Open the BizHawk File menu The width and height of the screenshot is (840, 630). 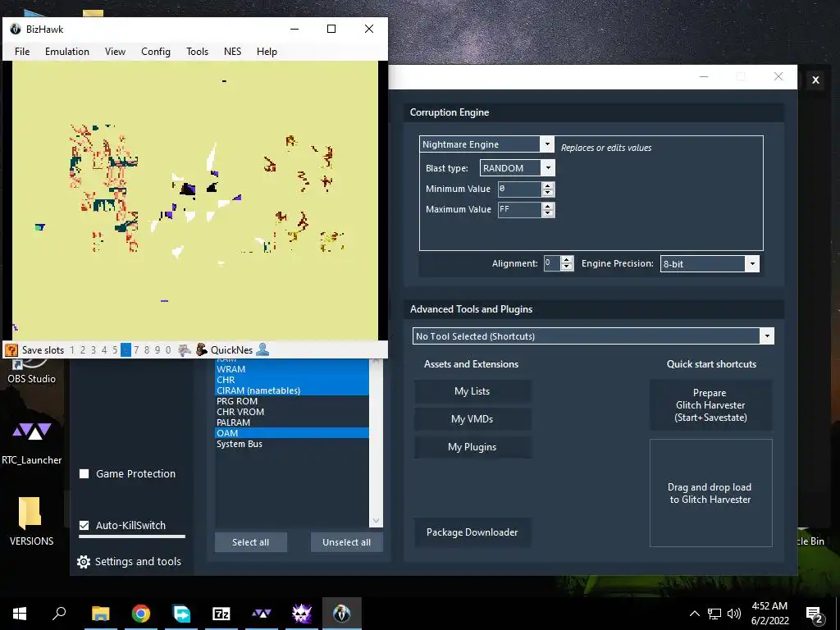22,52
